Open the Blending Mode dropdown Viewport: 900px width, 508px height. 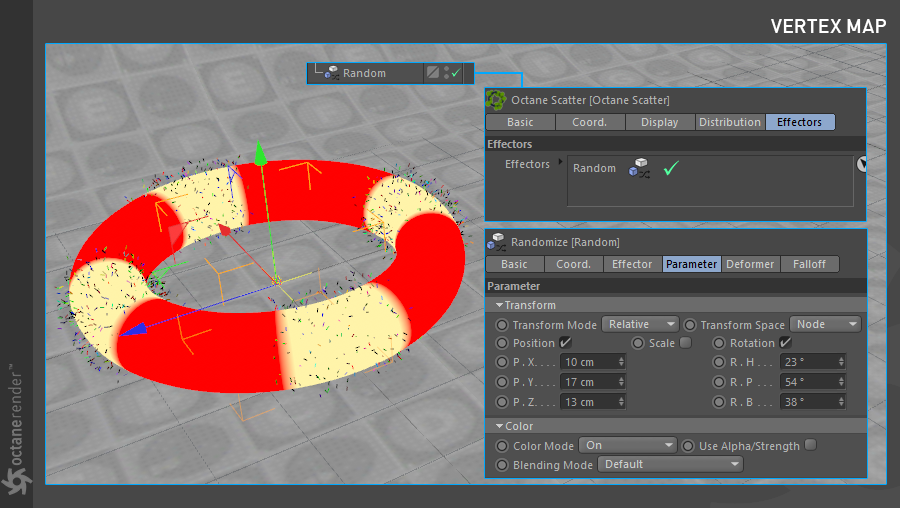671,464
